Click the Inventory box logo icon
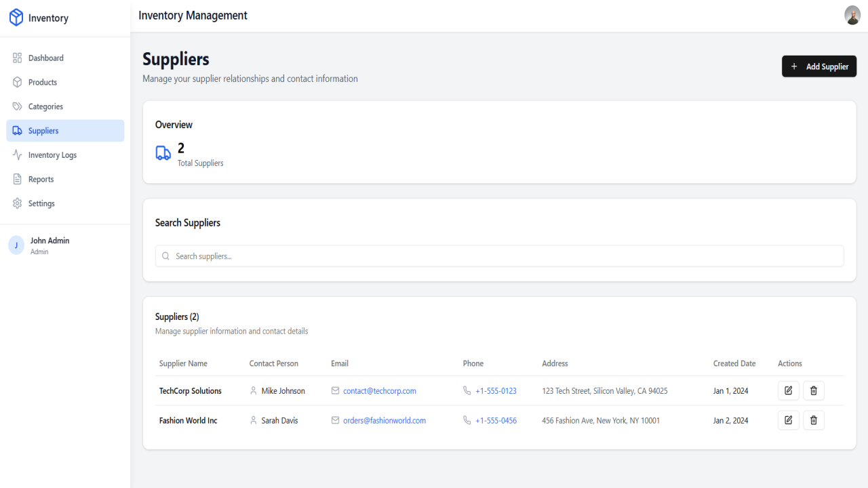Image resolution: width=868 pixels, height=488 pixels. pyautogui.click(x=16, y=18)
